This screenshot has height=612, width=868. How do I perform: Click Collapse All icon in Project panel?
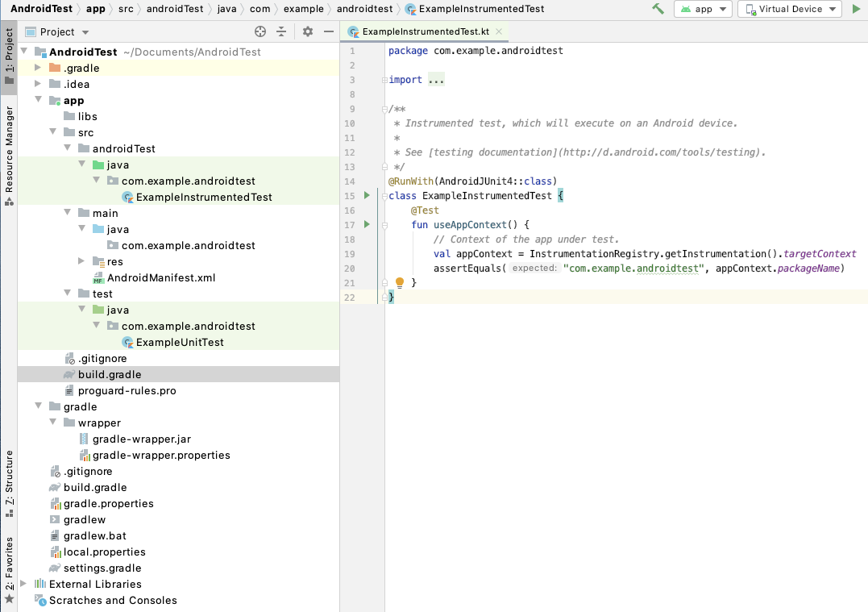tap(281, 31)
